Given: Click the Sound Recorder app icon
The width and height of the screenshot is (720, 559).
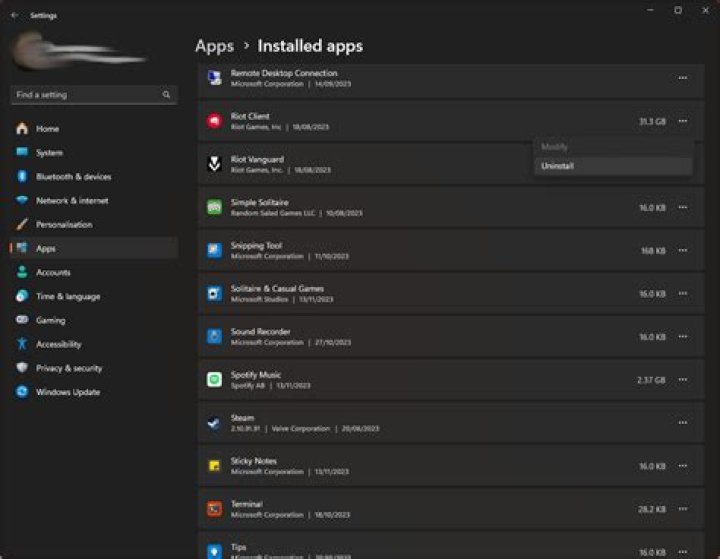Looking at the screenshot, I should pos(214,337).
